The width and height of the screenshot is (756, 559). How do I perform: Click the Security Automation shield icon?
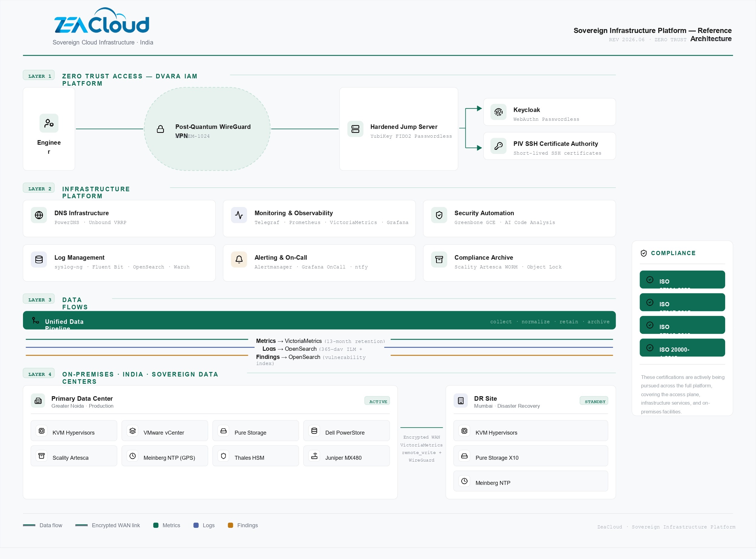[439, 215]
